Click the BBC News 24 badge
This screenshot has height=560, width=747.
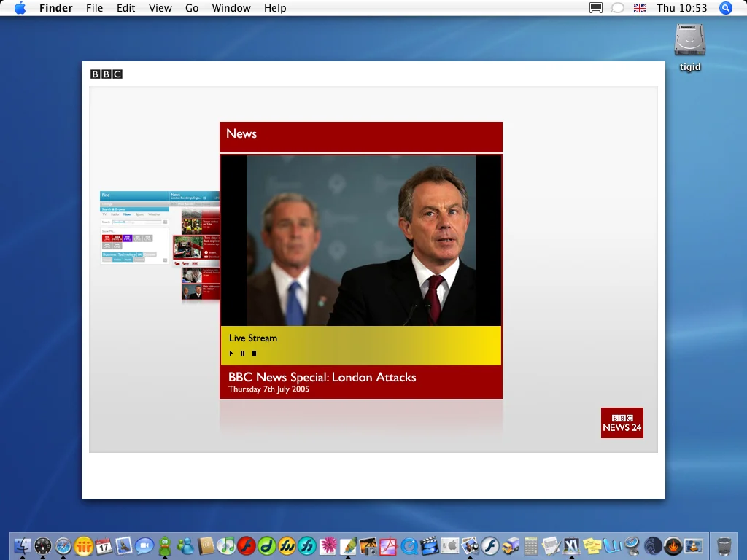pos(622,423)
